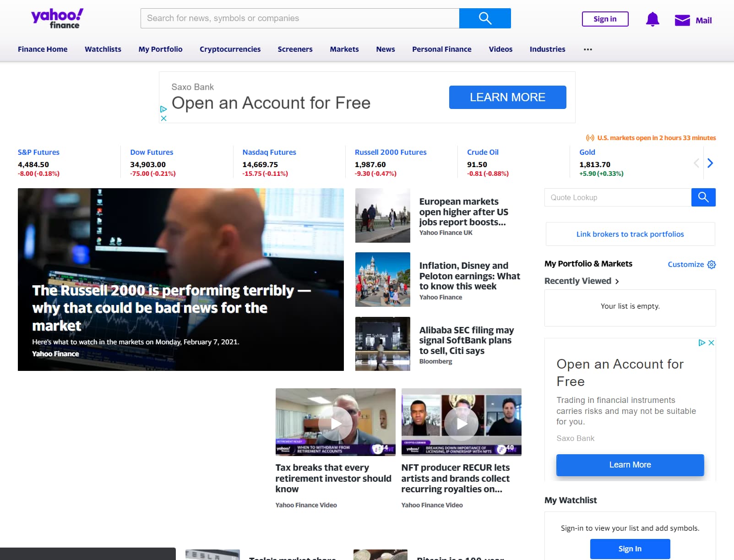Viewport: 734px width, 560px height.
Task: Open Personal Finance menu
Action: (442, 49)
